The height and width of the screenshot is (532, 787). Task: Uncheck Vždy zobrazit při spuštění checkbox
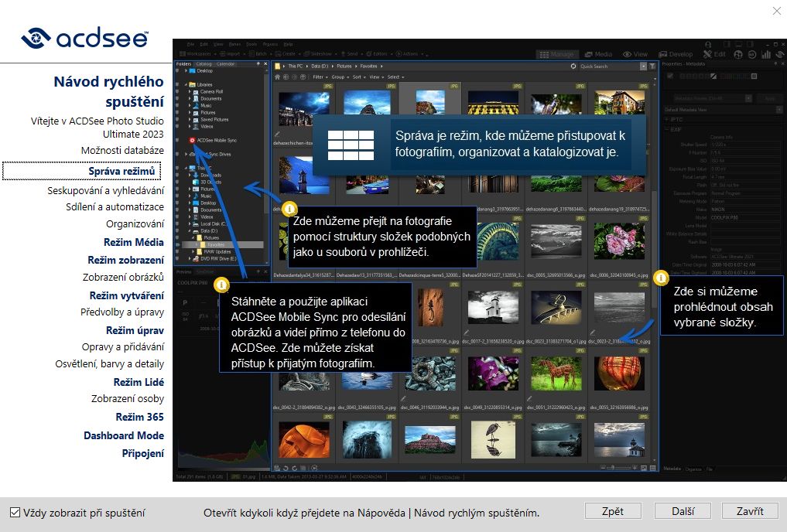click(x=15, y=513)
